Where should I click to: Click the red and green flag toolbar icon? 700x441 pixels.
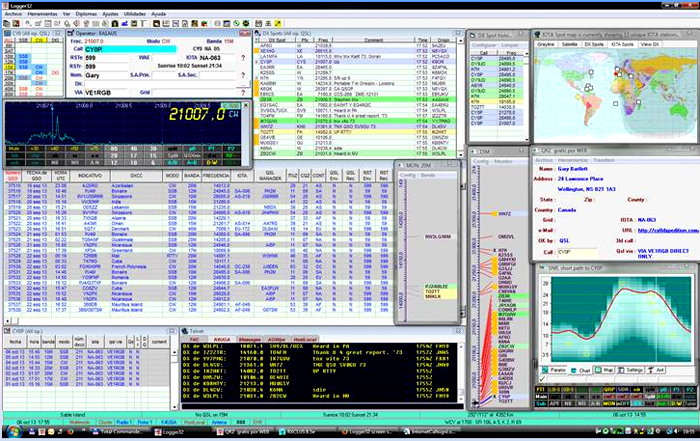[204, 24]
